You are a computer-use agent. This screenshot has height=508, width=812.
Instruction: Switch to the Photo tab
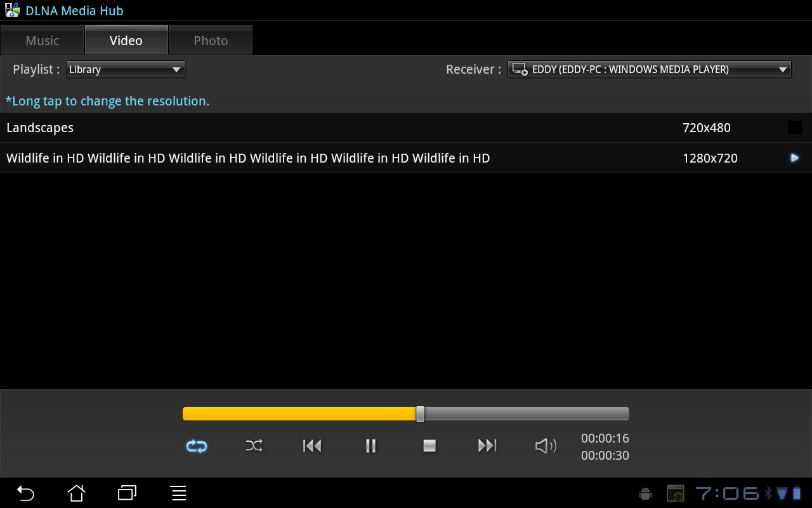[211, 39]
